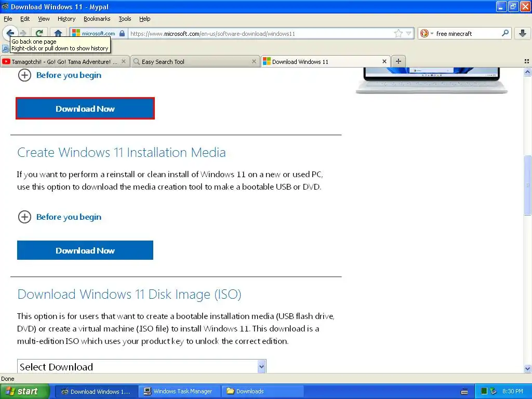Open the View menu

coord(44,19)
